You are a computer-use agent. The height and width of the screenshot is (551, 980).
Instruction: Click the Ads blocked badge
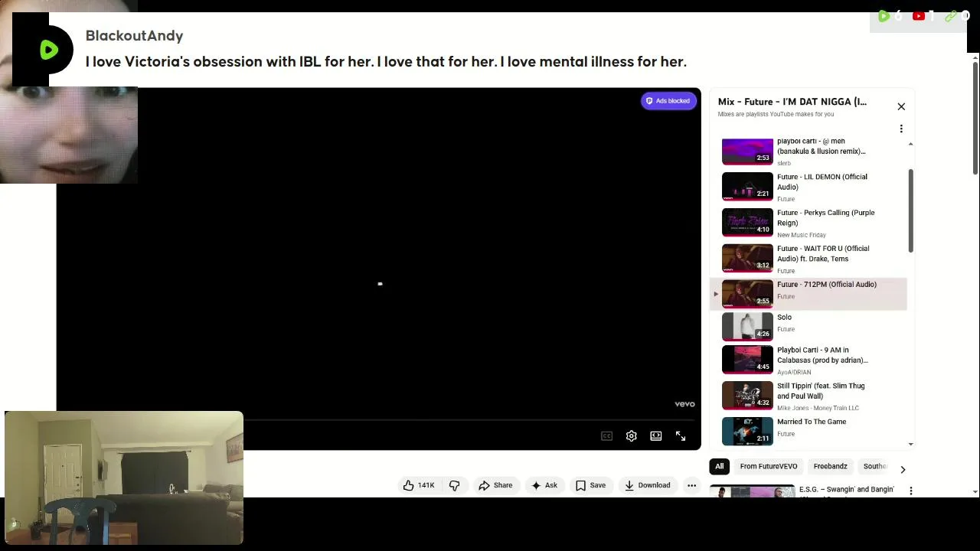click(668, 101)
